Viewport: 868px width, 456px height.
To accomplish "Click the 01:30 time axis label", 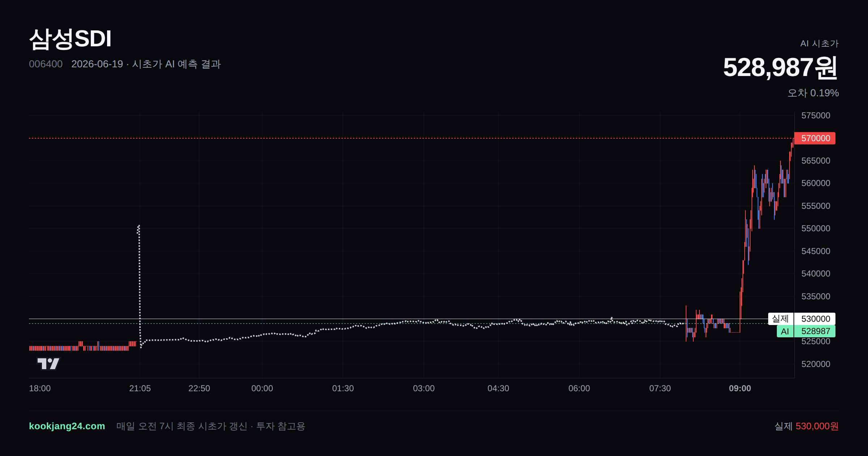I will click(x=343, y=388).
